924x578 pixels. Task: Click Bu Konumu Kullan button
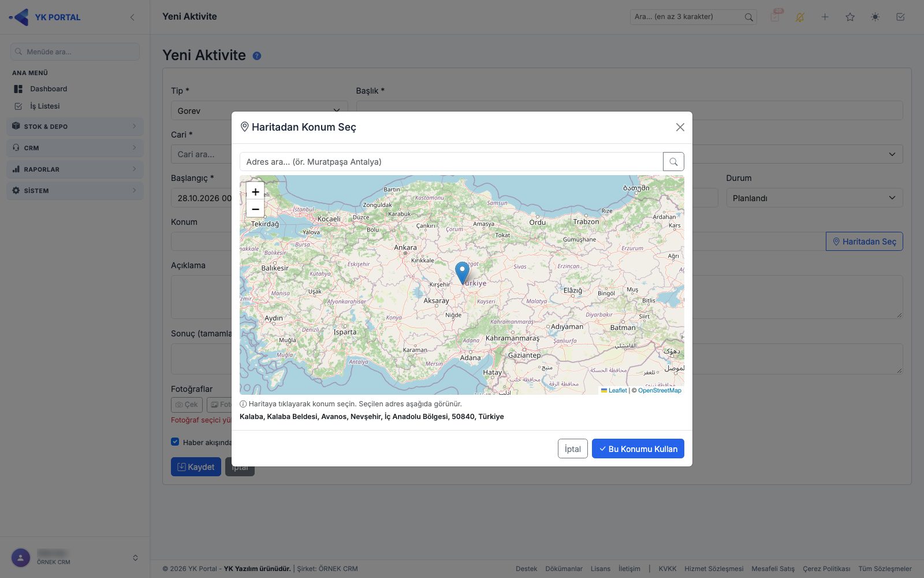tap(638, 449)
